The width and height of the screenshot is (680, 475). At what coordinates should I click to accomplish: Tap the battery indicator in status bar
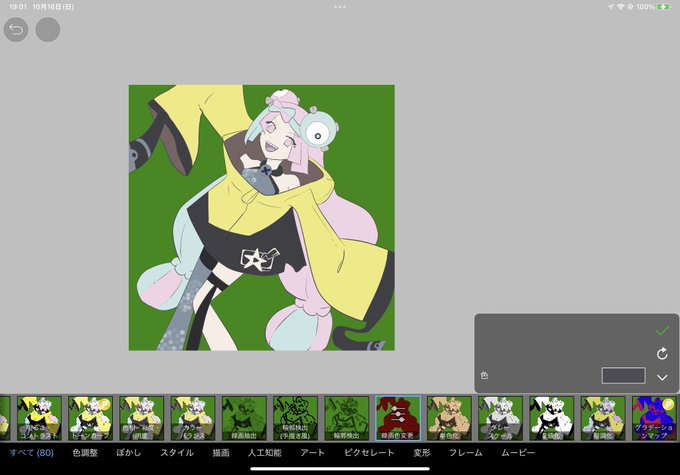coord(663,7)
